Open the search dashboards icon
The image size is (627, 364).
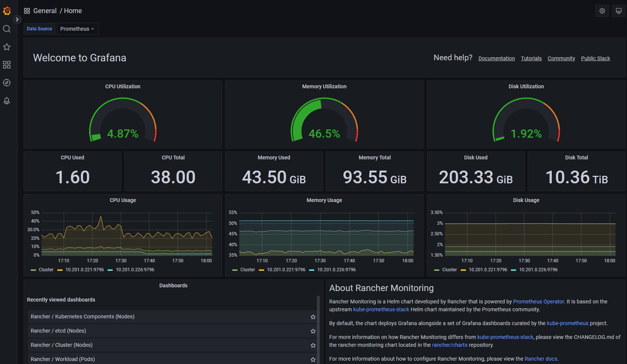coord(7,29)
